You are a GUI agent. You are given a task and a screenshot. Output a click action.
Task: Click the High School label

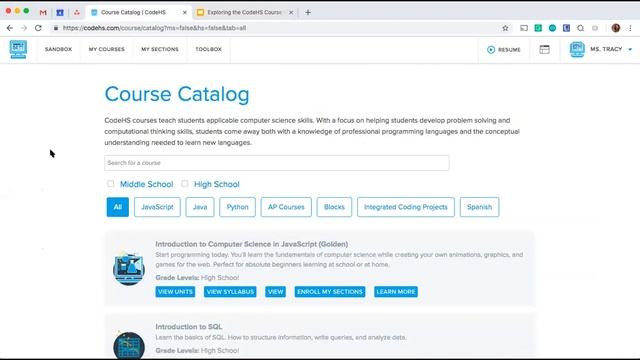(217, 184)
